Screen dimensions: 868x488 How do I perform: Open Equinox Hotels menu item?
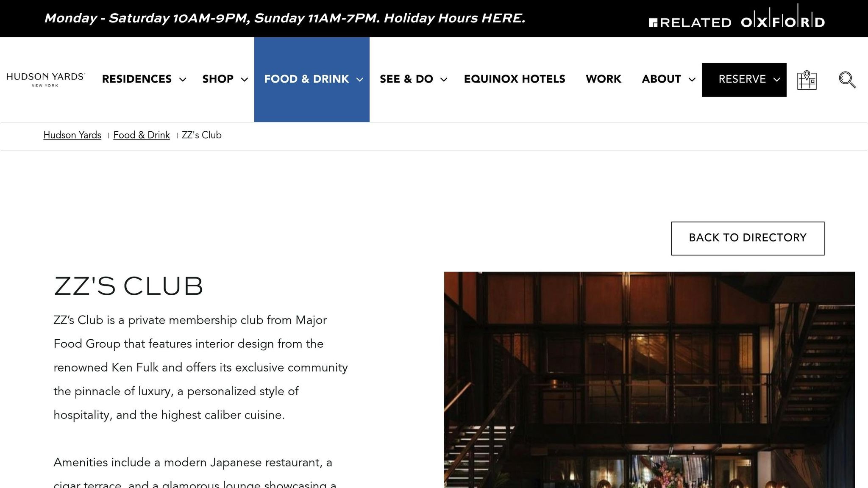click(x=514, y=79)
